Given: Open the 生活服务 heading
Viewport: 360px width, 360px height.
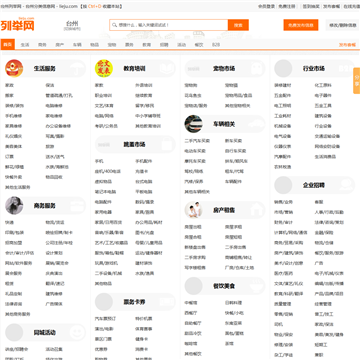Looking at the screenshot, I should pyautogui.click(x=45, y=68).
